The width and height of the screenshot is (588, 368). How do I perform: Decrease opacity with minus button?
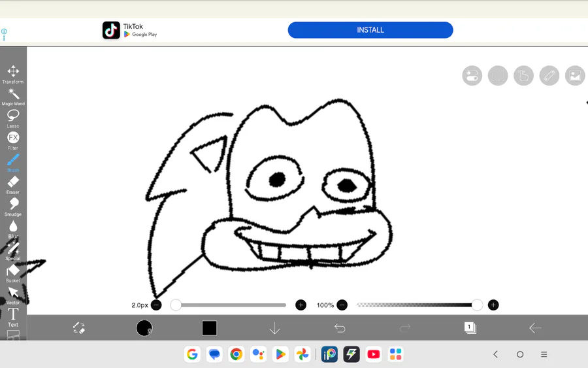pyautogui.click(x=342, y=305)
